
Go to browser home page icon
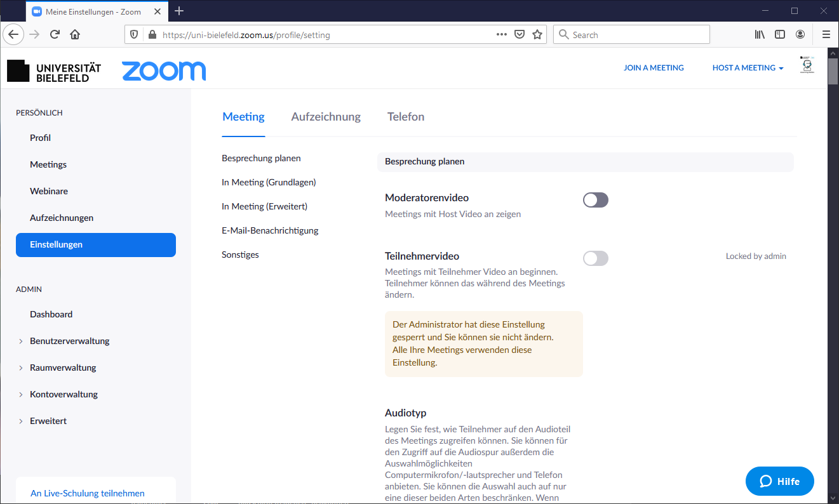coord(75,35)
